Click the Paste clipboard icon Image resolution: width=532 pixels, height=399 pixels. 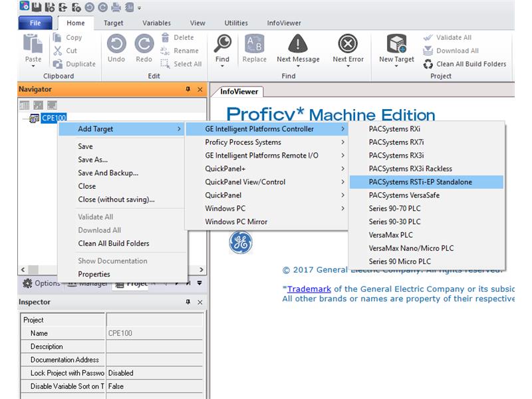coord(33,44)
